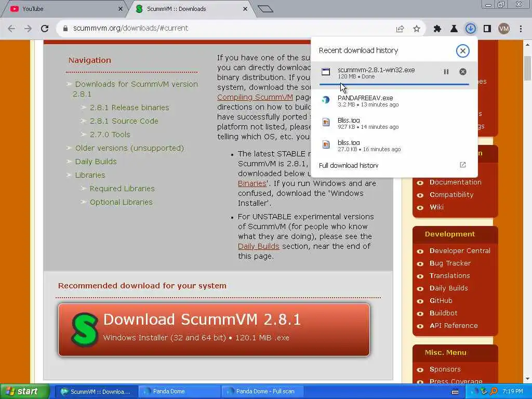Open Compatibility sidebar link

point(451,195)
